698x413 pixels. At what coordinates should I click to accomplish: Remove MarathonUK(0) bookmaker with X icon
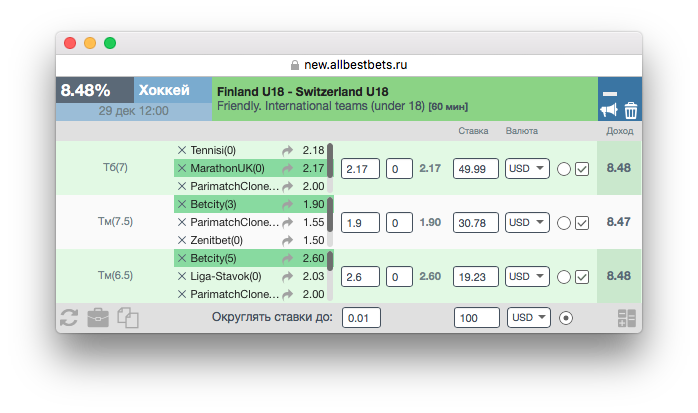click(x=182, y=168)
